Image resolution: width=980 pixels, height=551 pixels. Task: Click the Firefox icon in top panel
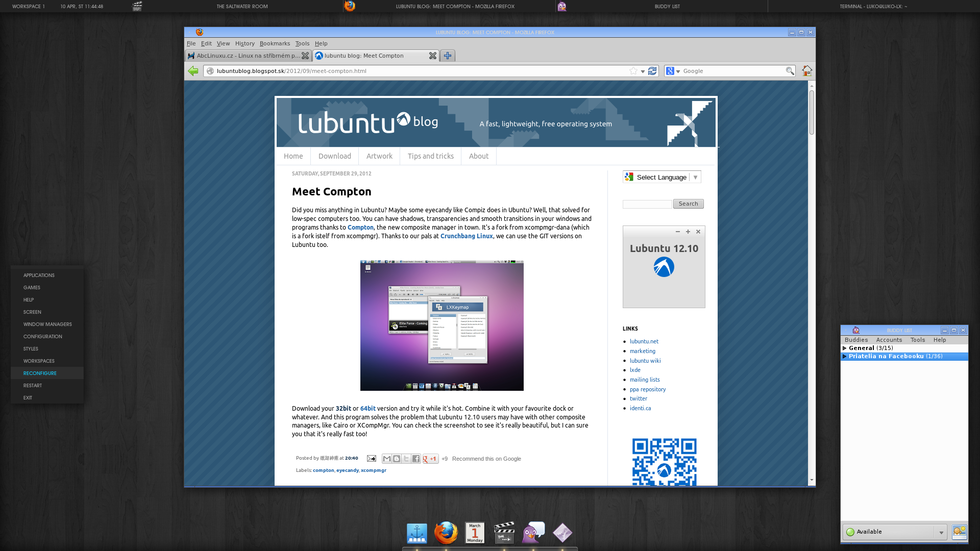point(350,6)
